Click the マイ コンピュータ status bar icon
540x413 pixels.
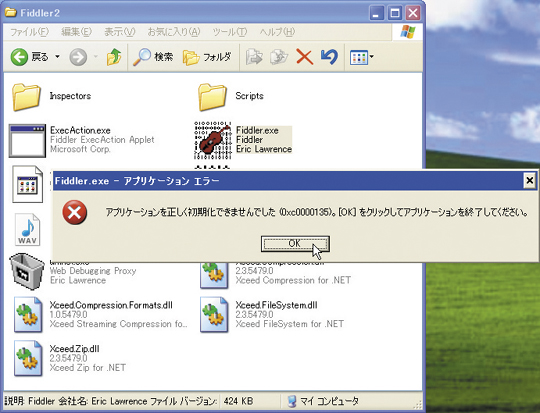tap(292, 401)
